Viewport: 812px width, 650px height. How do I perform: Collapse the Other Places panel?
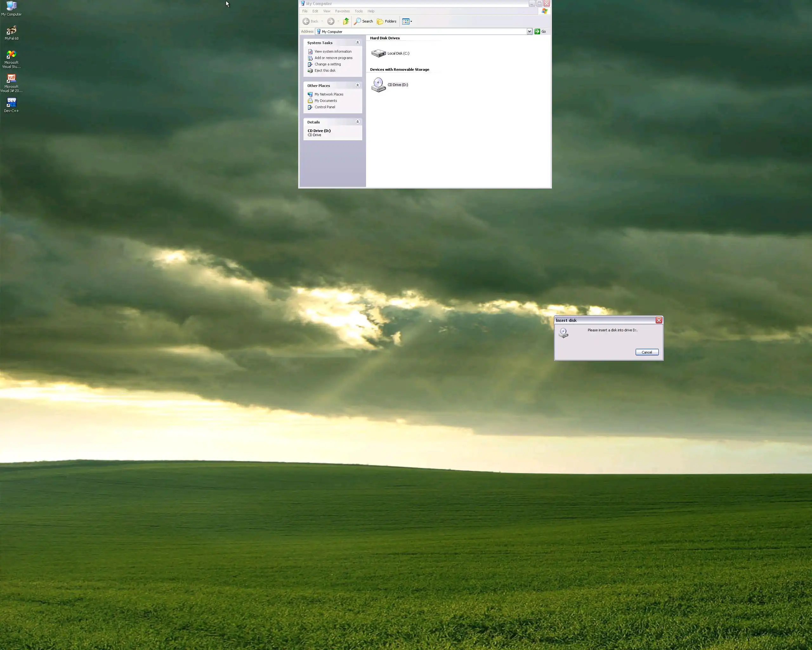(x=357, y=86)
